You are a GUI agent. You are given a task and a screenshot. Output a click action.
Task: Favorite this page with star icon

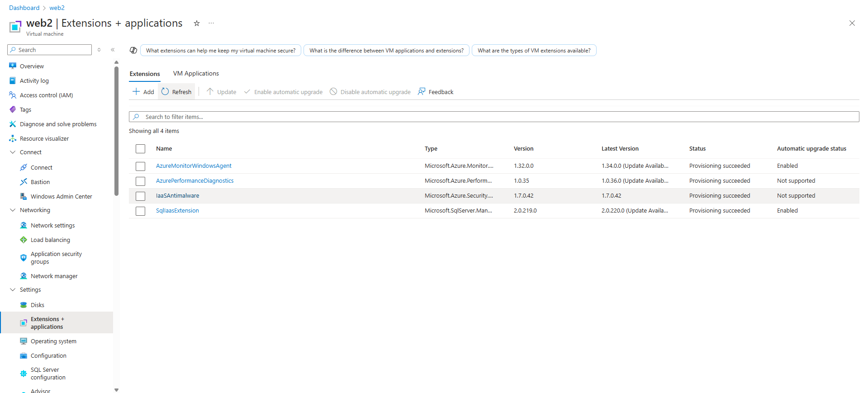coord(197,23)
